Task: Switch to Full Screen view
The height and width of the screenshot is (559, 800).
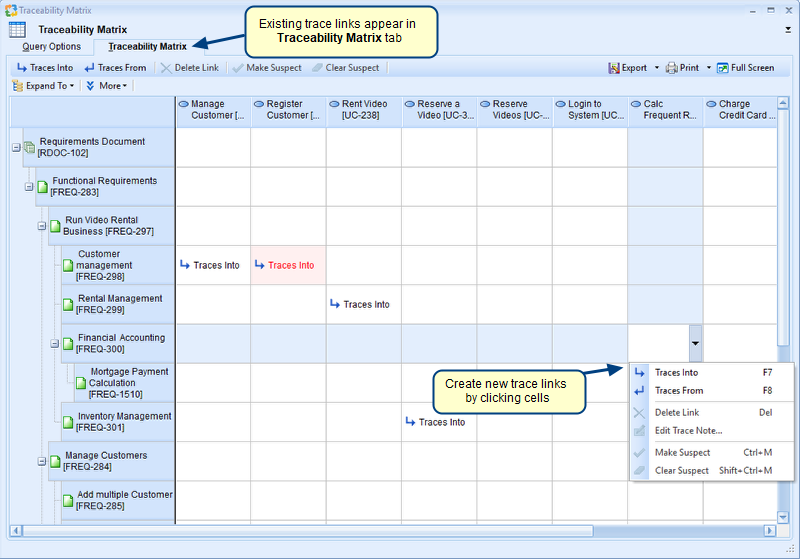Action: [x=745, y=68]
